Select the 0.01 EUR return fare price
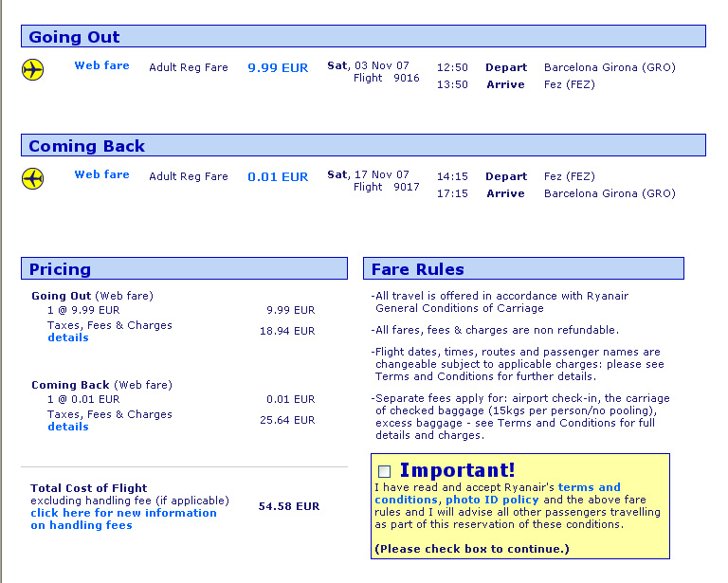 point(278,177)
